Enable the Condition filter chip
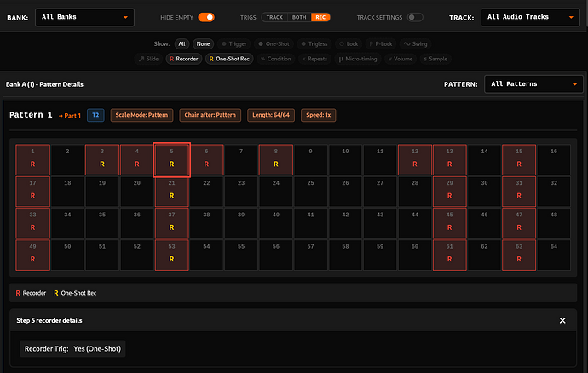 (275, 59)
